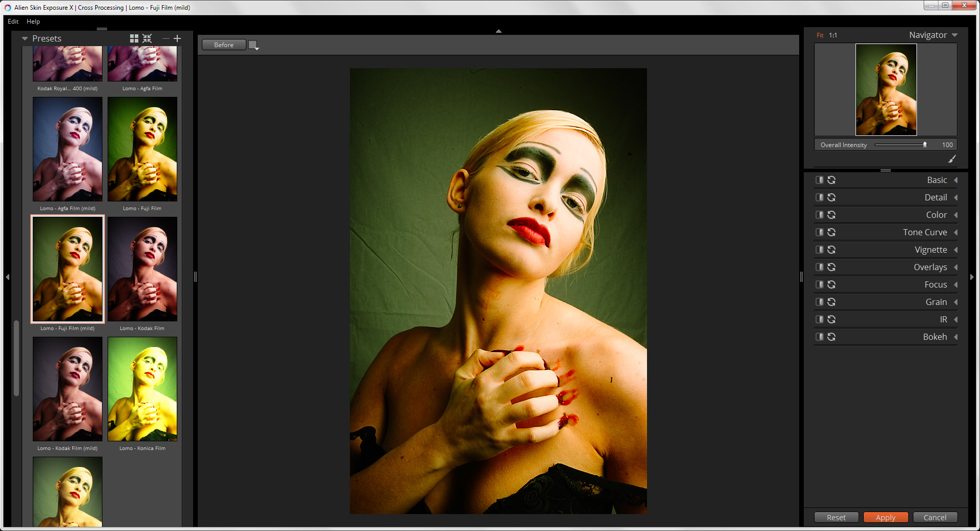Click the Overall Intensity value 100
Screen dimensions: 980x531
pos(947,145)
